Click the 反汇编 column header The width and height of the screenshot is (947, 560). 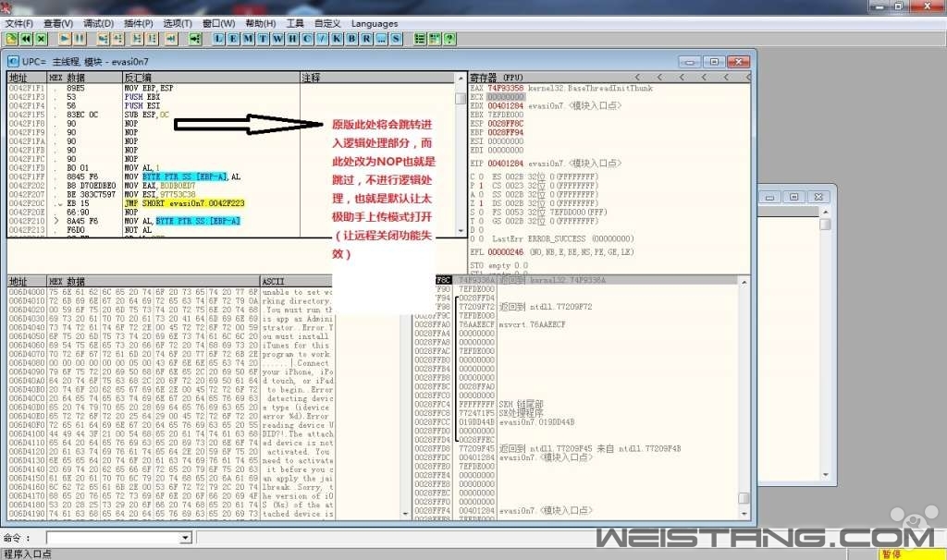210,77
